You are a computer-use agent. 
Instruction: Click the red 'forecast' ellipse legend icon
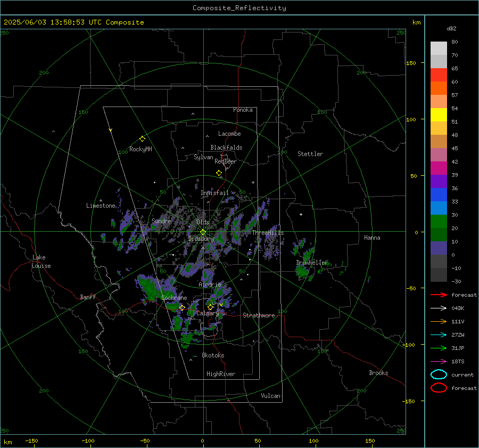(x=439, y=388)
